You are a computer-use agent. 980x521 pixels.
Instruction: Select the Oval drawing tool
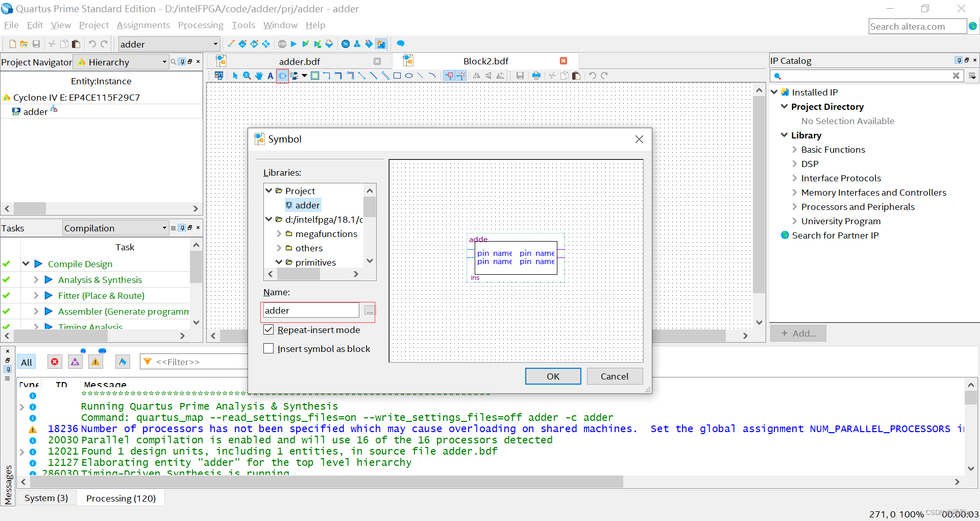[x=409, y=76]
